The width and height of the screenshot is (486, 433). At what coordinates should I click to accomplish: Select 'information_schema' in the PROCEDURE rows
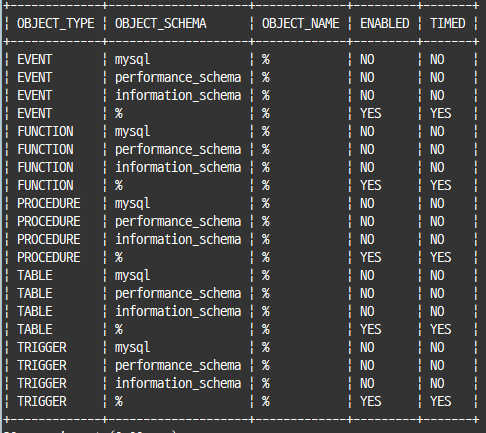click(178, 240)
